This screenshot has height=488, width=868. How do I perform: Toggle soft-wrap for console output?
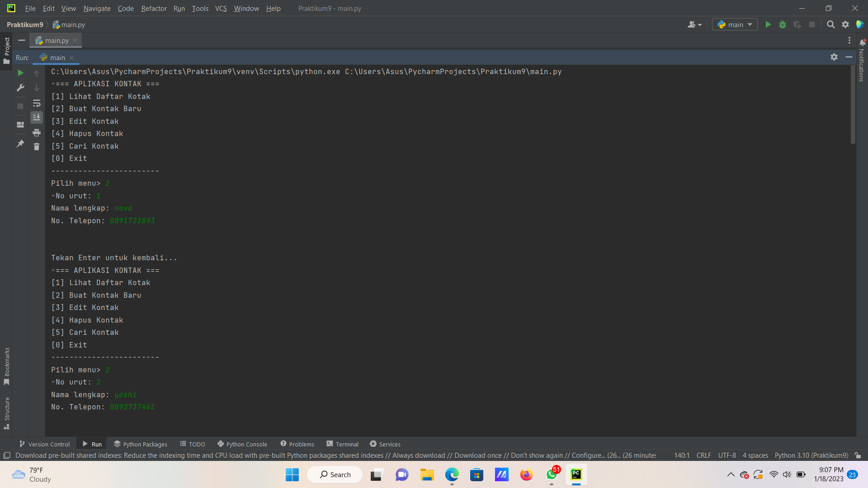click(x=37, y=103)
